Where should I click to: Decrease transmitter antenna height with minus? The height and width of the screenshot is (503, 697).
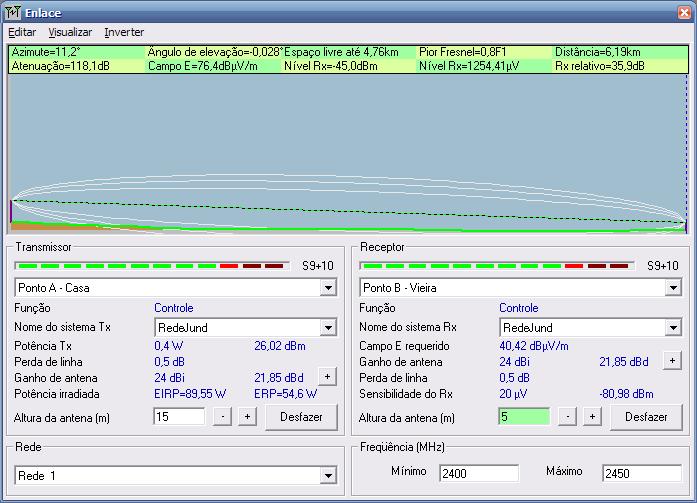[x=222, y=417]
